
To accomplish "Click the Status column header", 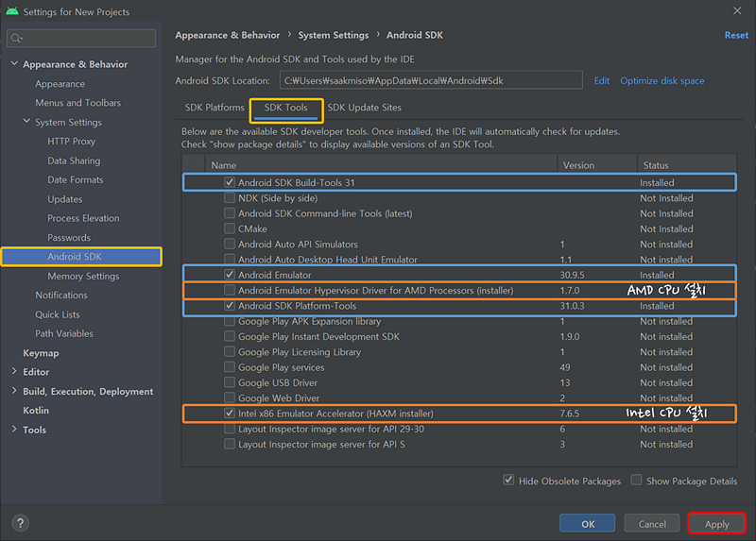I will coord(687,165).
